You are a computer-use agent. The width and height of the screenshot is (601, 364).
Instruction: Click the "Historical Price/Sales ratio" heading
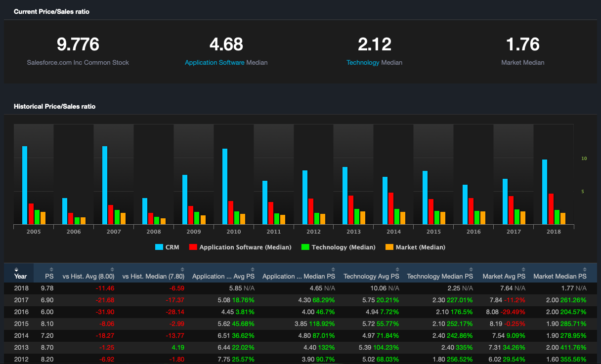[55, 106]
